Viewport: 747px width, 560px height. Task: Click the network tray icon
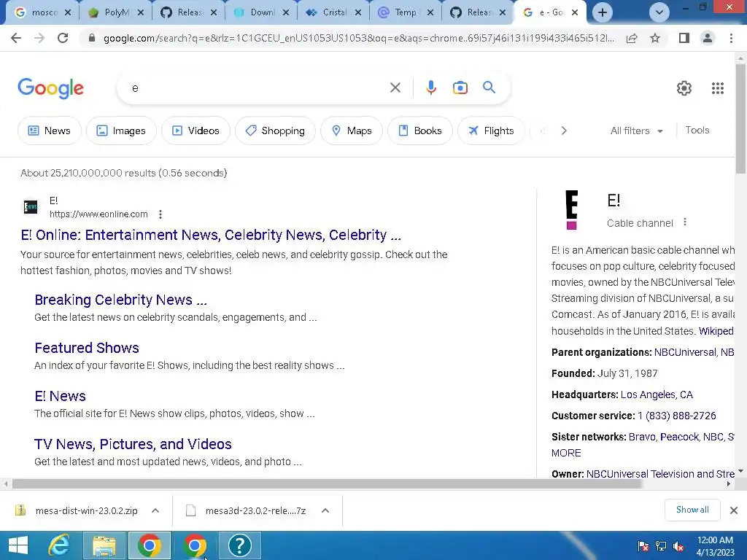(x=661, y=546)
